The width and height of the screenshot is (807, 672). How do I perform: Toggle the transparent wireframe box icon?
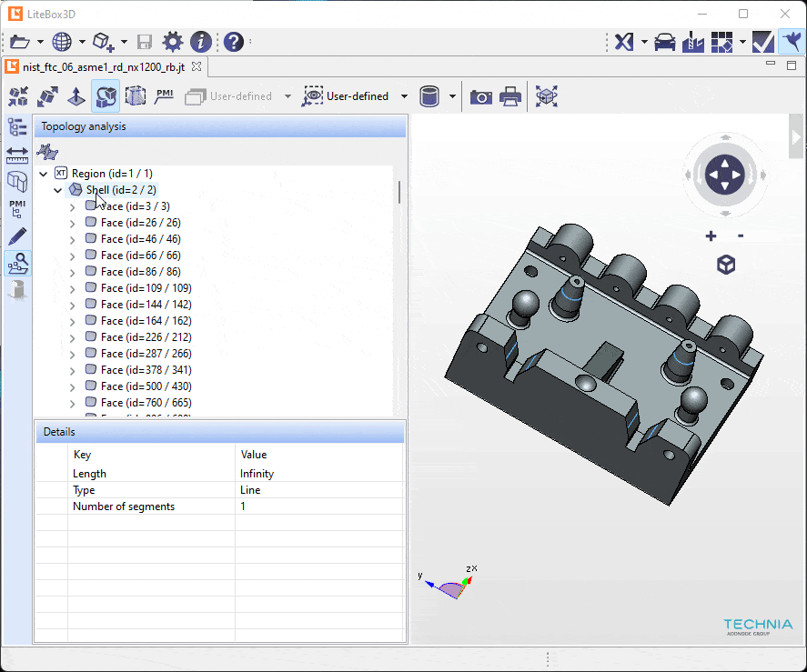(x=136, y=96)
